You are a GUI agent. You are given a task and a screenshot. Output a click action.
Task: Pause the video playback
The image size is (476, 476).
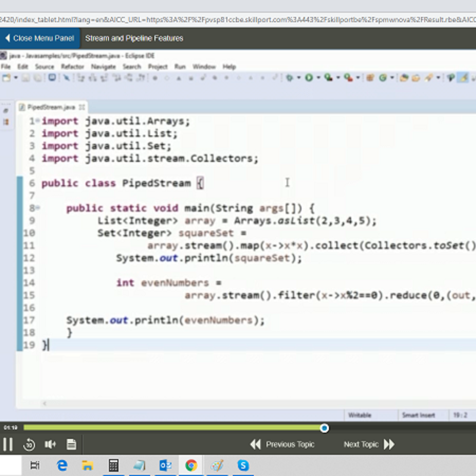click(8, 444)
